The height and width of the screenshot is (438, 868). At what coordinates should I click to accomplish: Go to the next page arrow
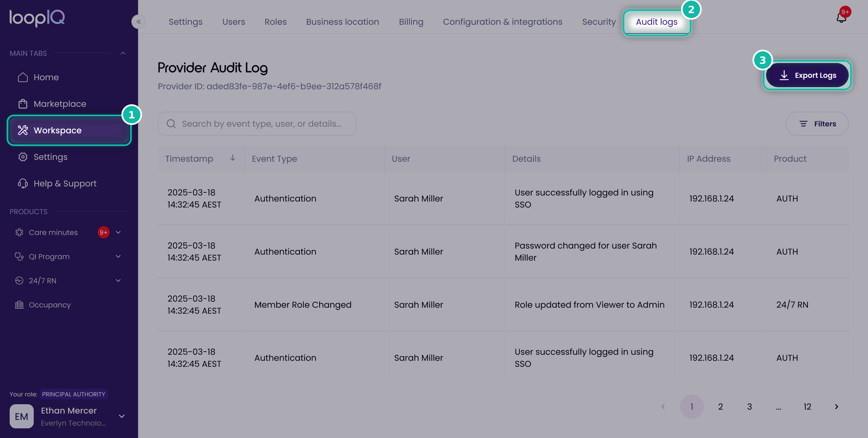[836, 407]
